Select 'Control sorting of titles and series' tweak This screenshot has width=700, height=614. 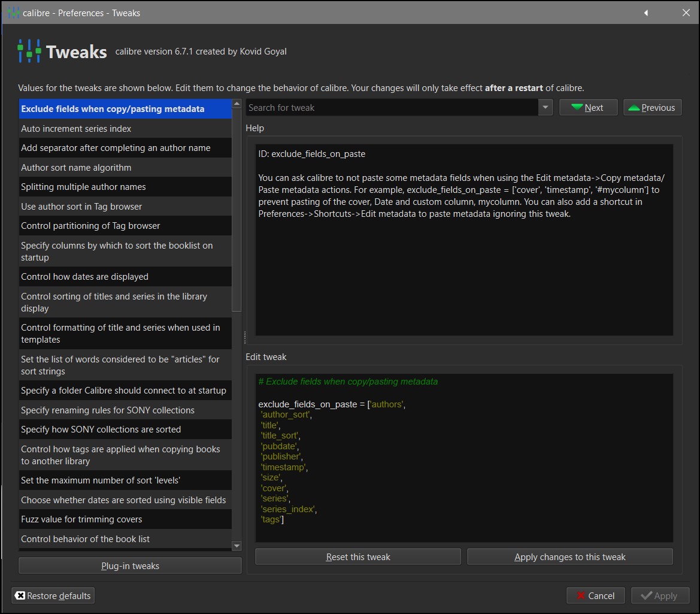click(x=125, y=303)
